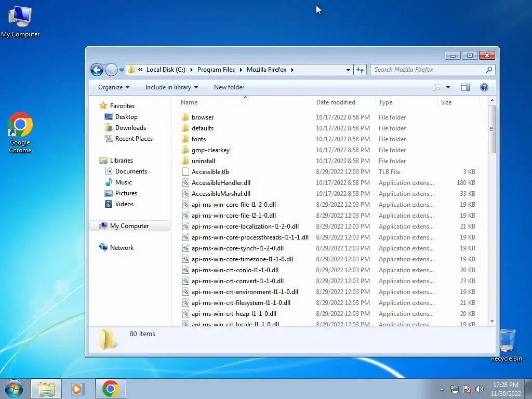Click Mozilla Firefox breadcrumb segment
This screenshot has height=399, width=532.
[x=267, y=70]
